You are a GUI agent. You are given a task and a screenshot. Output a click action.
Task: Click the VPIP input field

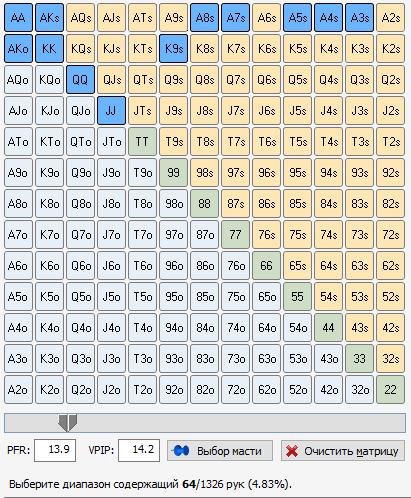point(139,450)
